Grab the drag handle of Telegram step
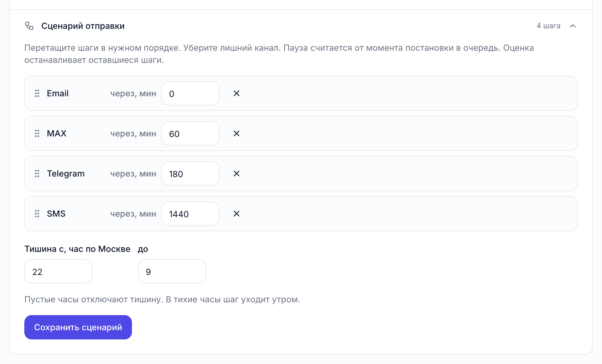Viewport: 602px width, 364px height. pyautogui.click(x=37, y=173)
